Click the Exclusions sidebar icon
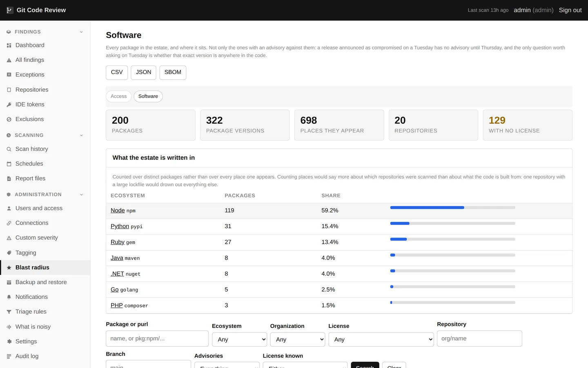The height and width of the screenshot is (368, 588). 9,119
